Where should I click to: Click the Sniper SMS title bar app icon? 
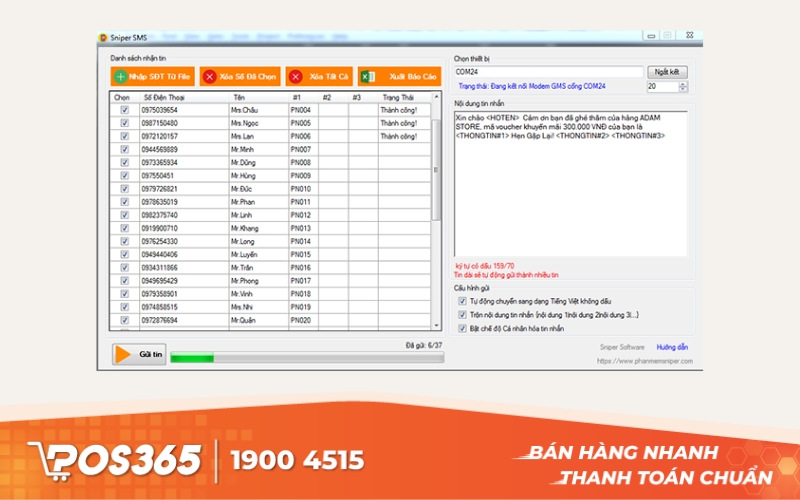[103, 38]
